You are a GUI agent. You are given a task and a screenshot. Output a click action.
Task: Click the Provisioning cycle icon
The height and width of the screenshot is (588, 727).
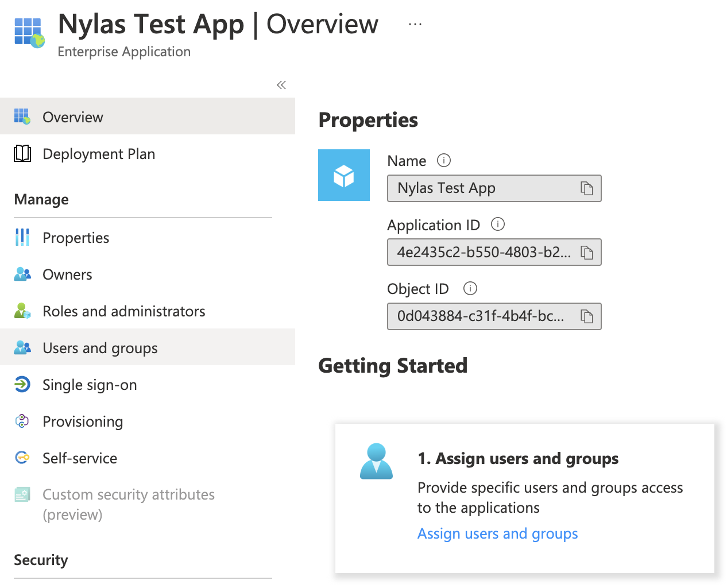click(x=22, y=421)
